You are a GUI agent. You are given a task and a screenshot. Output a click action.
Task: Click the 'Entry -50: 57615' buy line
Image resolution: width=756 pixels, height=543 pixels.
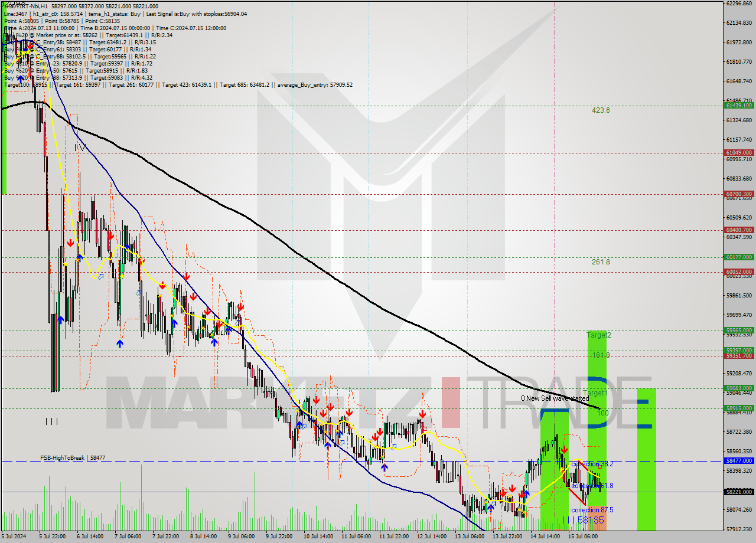click(76, 70)
